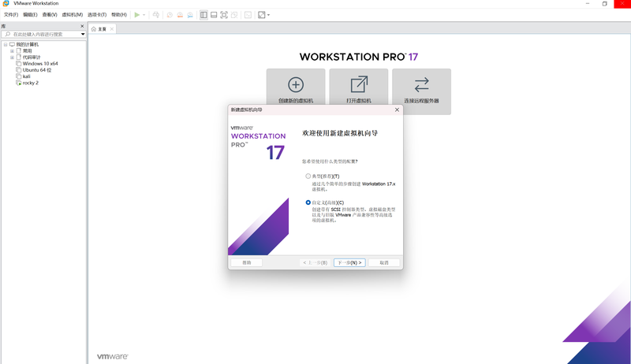Select the 常用 folder in library
This screenshot has height=364, width=631.
27,51
